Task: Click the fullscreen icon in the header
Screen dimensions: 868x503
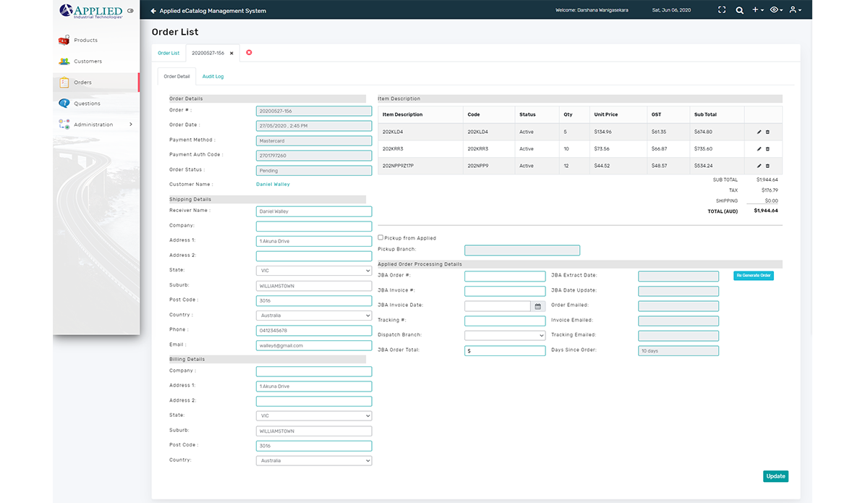Action: click(721, 10)
